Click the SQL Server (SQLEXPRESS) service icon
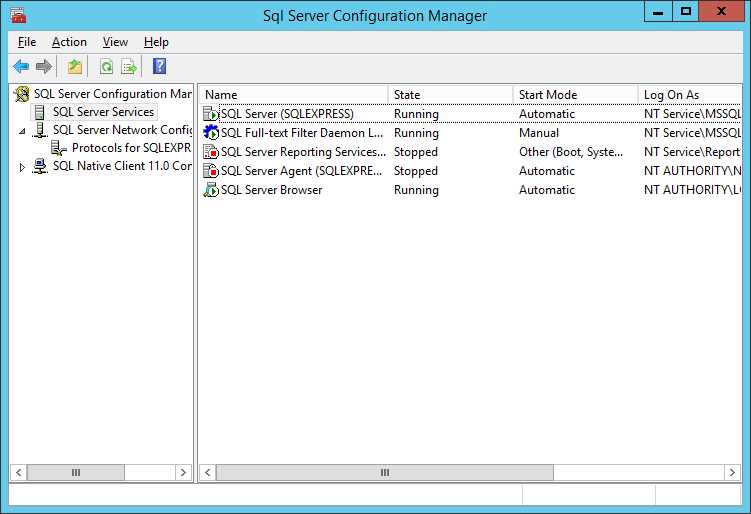 click(211, 114)
